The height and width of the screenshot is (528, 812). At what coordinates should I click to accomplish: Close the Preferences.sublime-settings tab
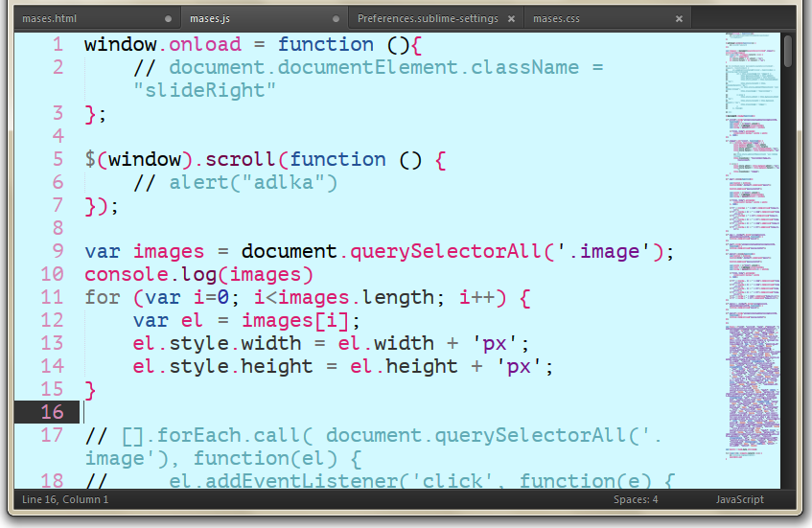(511, 18)
